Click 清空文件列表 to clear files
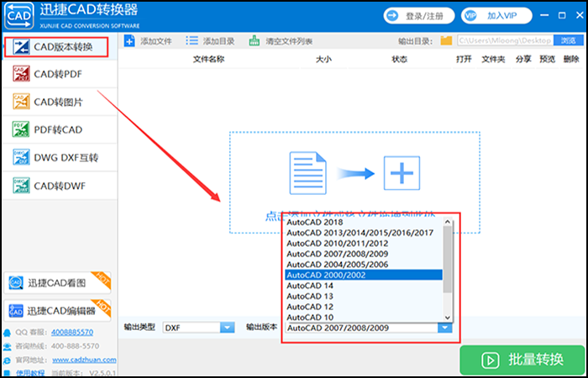Image resolution: width=588 pixels, height=378 pixels. tap(281, 41)
